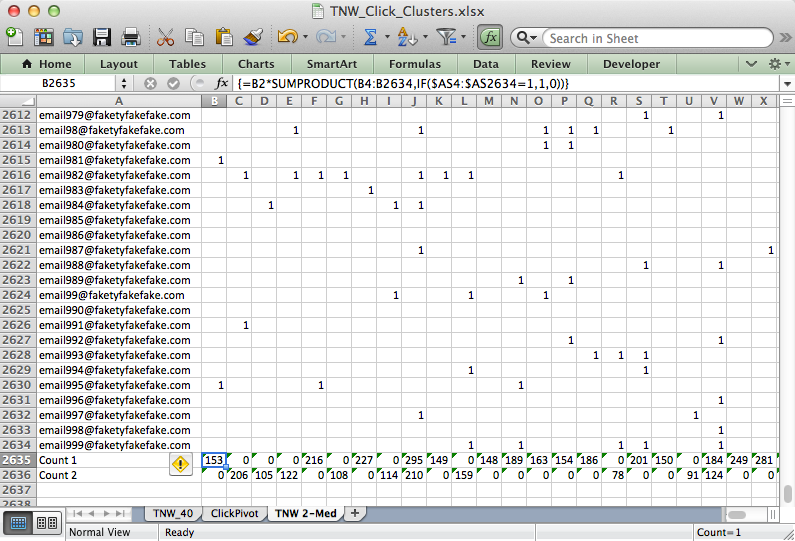
Task: Switch to Normal View button
Action: click(19, 522)
